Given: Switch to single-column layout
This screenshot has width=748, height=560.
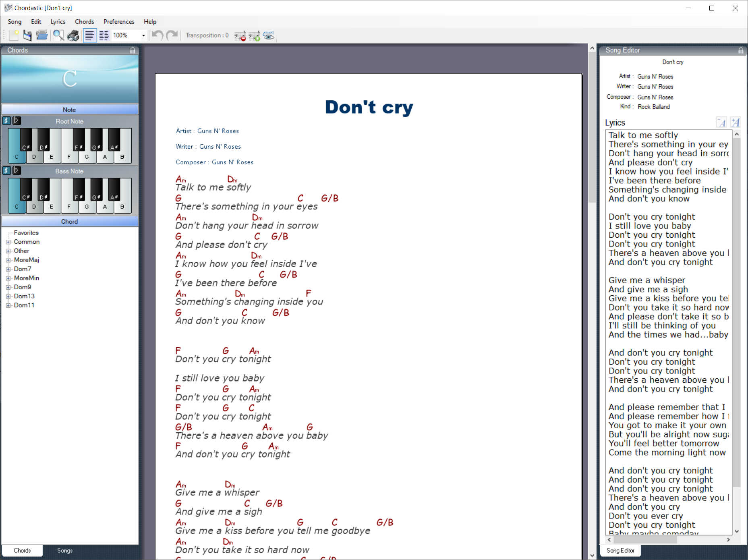Looking at the screenshot, I should click(x=90, y=35).
